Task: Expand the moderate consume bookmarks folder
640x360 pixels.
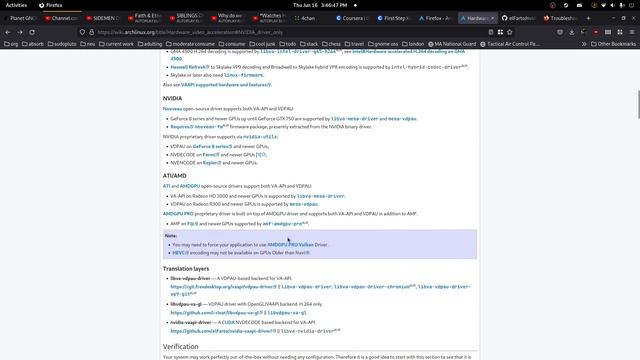Action: click(x=190, y=44)
